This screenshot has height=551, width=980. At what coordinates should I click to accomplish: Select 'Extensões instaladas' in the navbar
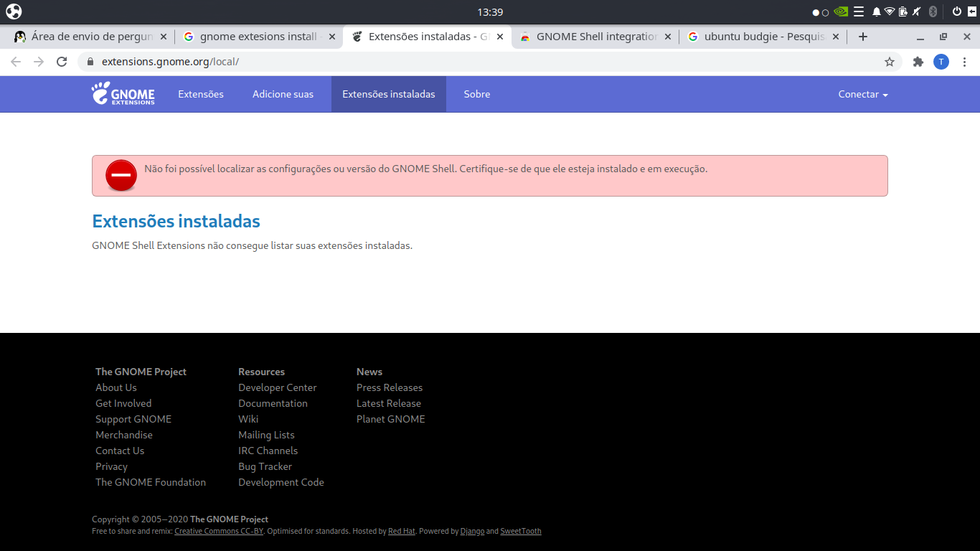tap(389, 94)
